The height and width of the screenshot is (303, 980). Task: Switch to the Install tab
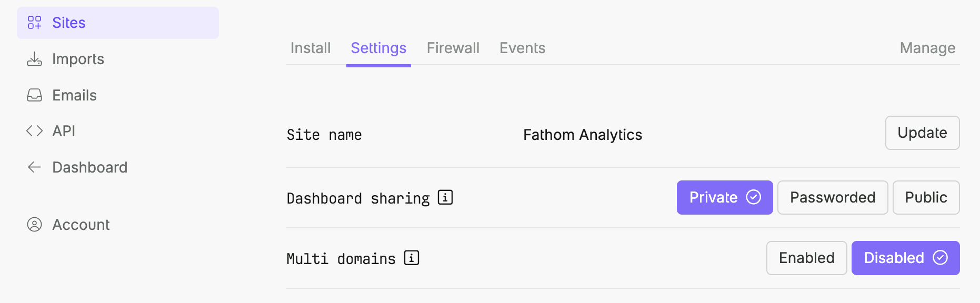(310, 48)
